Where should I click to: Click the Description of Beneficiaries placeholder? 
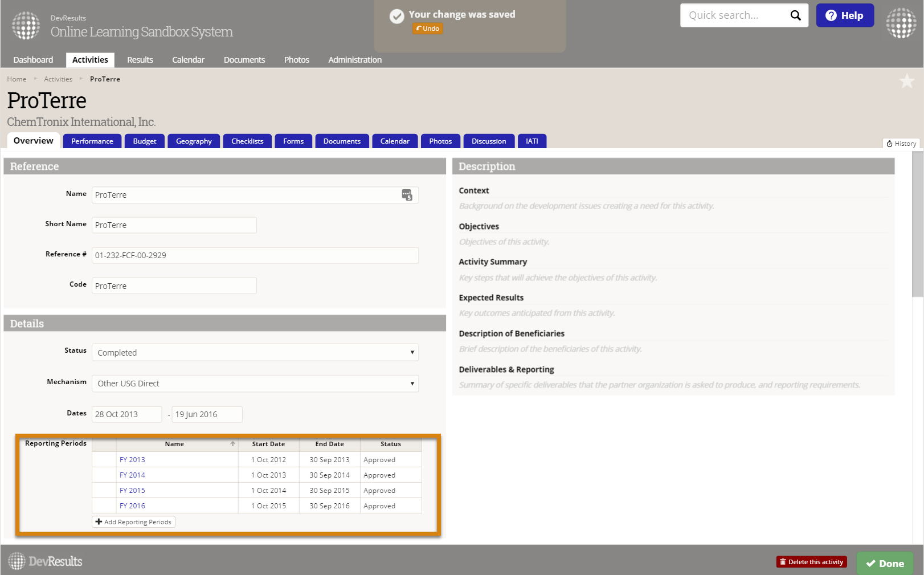pyautogui.click(x=550, y=349)
